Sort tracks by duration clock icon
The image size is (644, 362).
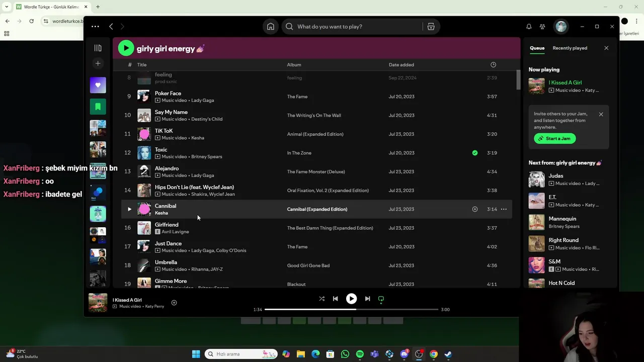[493, 65]
